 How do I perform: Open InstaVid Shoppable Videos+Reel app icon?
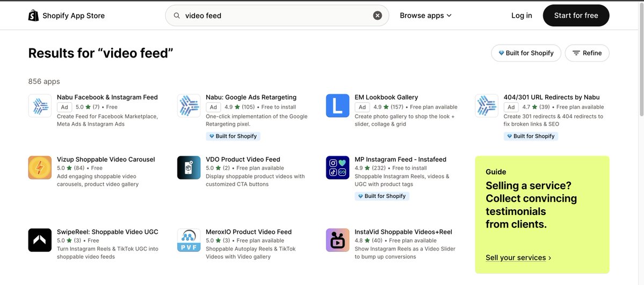(338, 240)
